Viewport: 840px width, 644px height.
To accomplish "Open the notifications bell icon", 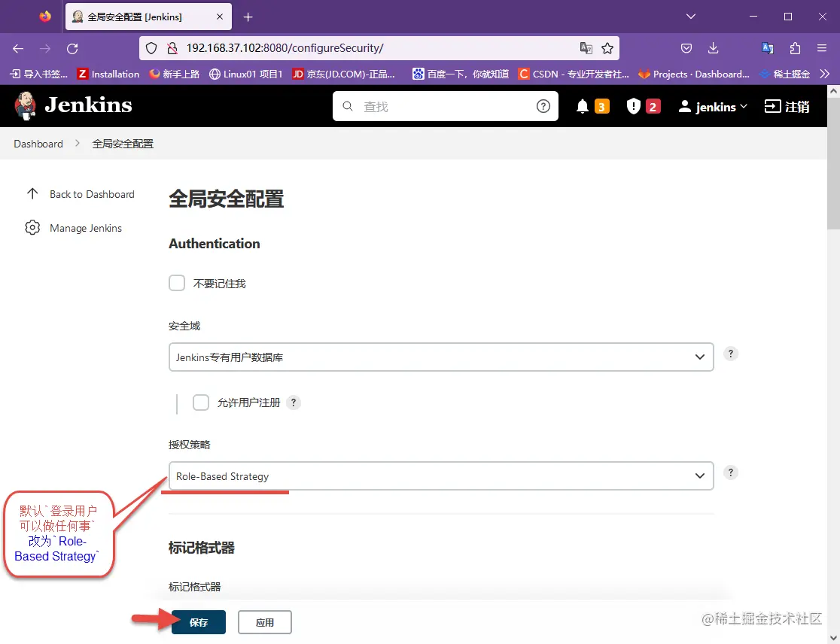I will [x=583, y=107].
